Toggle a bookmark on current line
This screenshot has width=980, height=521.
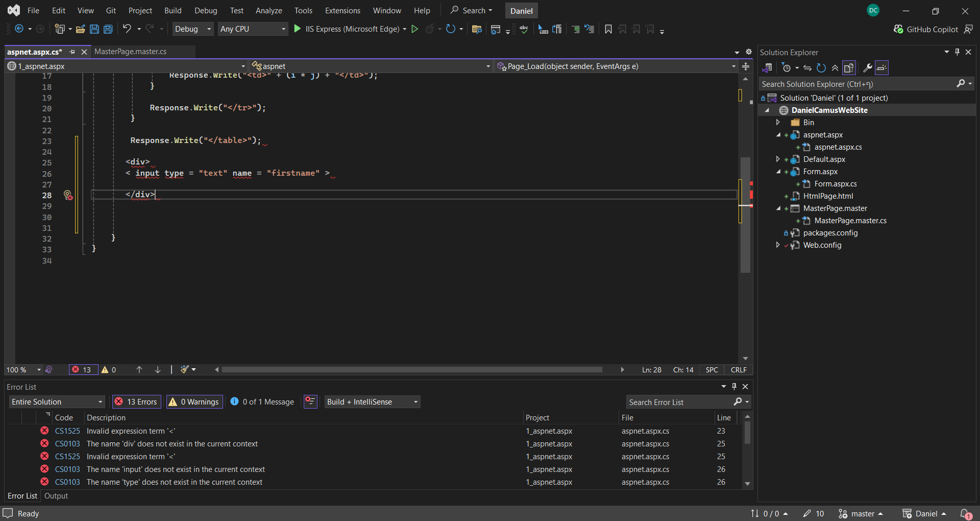(608, 29)
